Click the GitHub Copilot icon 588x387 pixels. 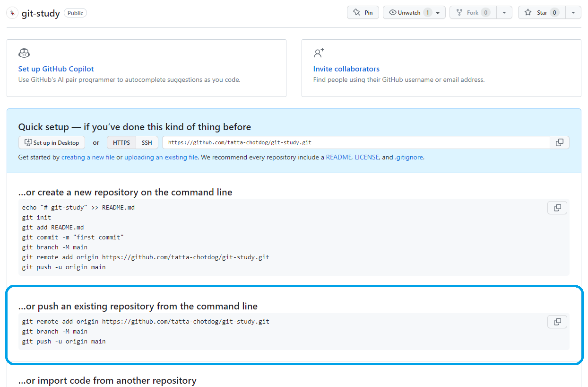point(24,53)
